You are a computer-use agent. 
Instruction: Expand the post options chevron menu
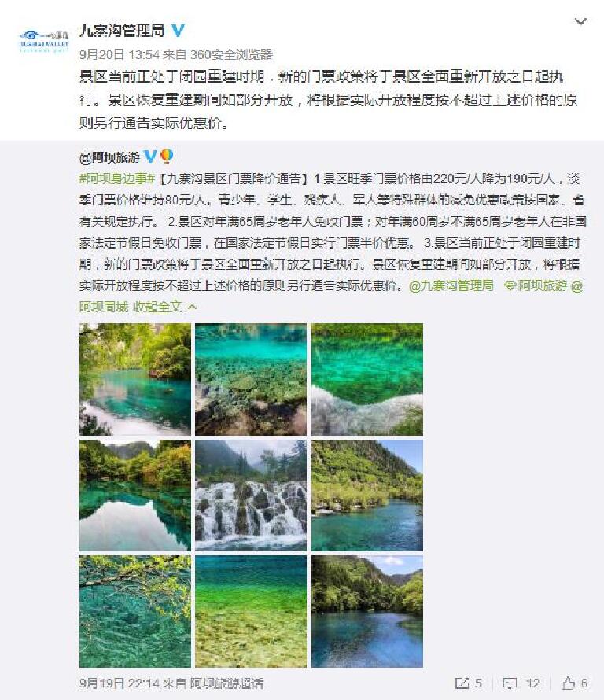coord(580,21)
